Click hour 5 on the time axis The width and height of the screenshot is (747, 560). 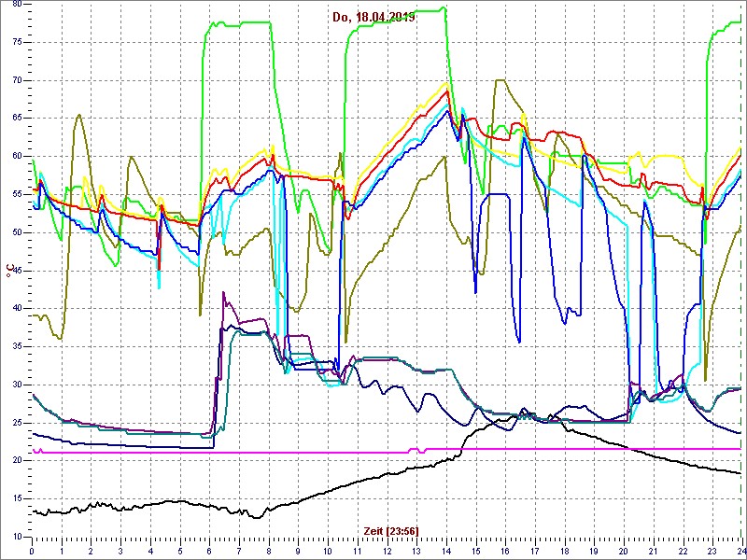[179, 551]
